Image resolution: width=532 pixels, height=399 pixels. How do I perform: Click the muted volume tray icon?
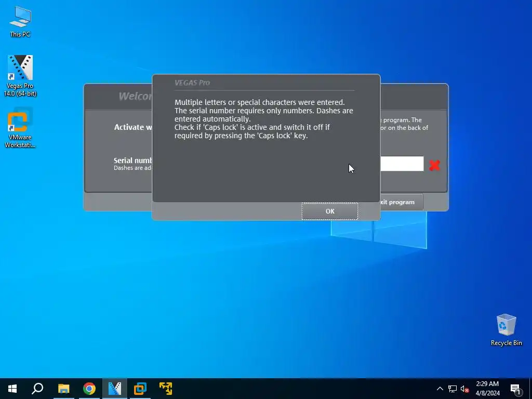[464, 389]
